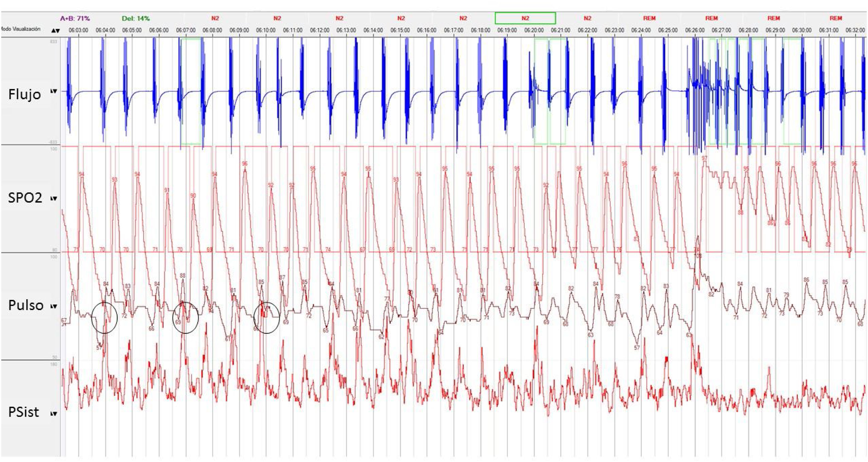Image resolution: width=868 pixels, height=462 pixels.
Task: Click the Pulso channel scale arrows
Action: point(54,307)
